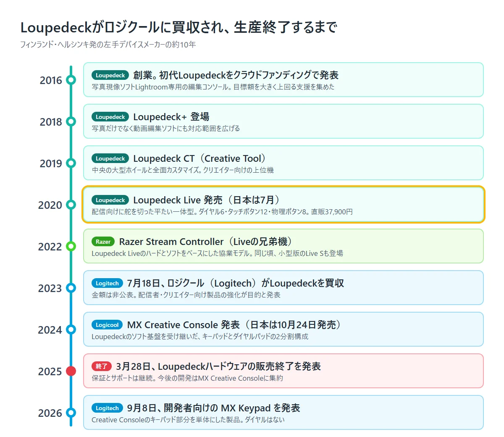Screen dimensions: 504x437
Task: Click the description ending ダイヤルはない
Action: tap(188, 420)
